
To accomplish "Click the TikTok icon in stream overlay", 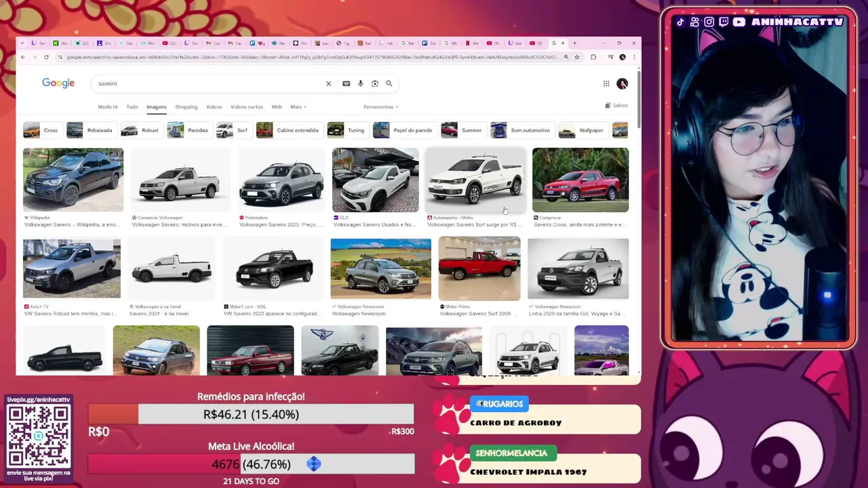I will 680,22.
